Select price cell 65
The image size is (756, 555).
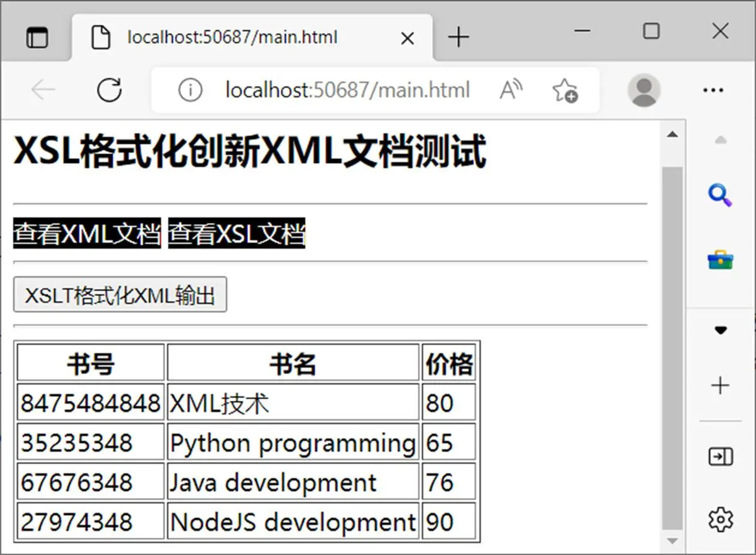point(449,442)
